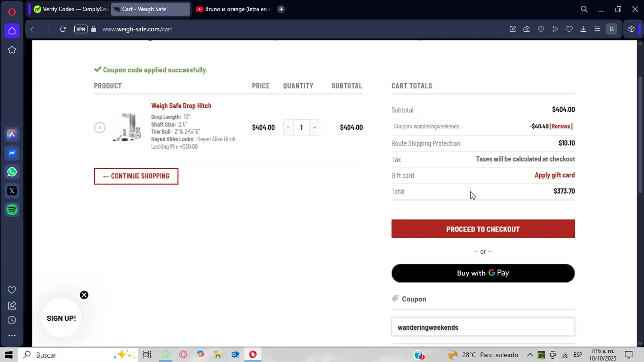Open the sidebar pinboards edit icon

(12, 305)
